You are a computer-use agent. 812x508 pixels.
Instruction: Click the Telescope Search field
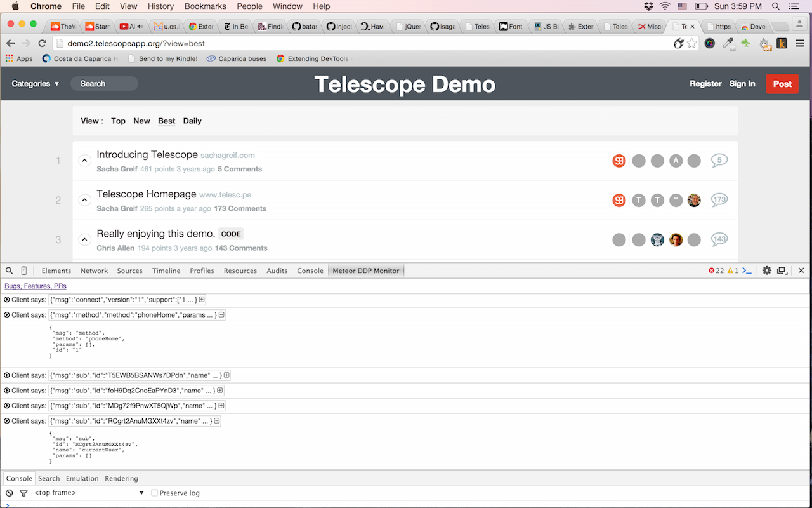coord(104,84)
